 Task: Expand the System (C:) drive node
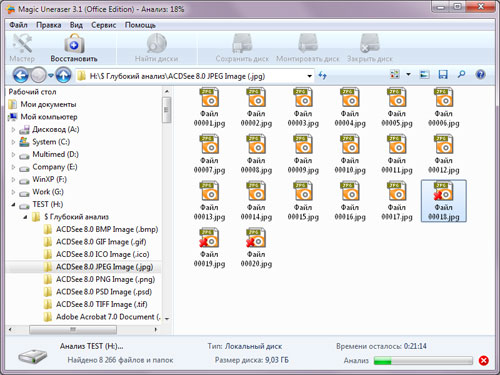coord(13,142)
